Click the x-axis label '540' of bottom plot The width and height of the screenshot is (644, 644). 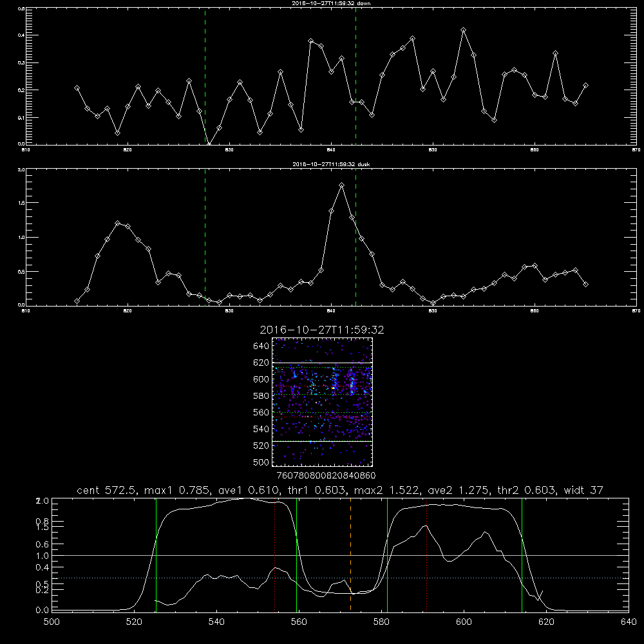216,622
